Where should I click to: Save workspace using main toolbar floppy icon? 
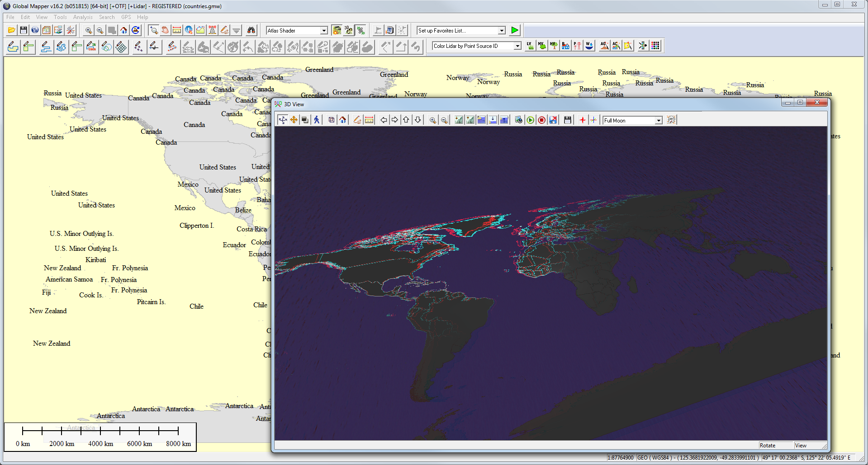point(24,30)
